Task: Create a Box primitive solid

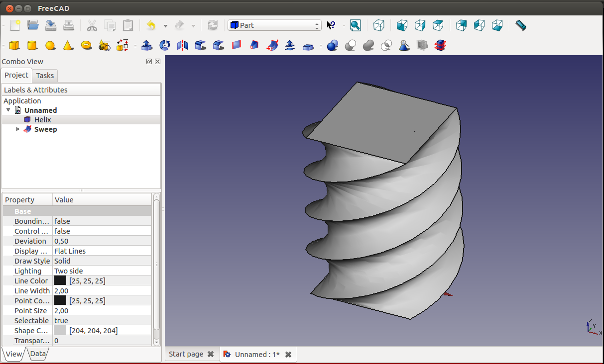Action: pos(14,46)
